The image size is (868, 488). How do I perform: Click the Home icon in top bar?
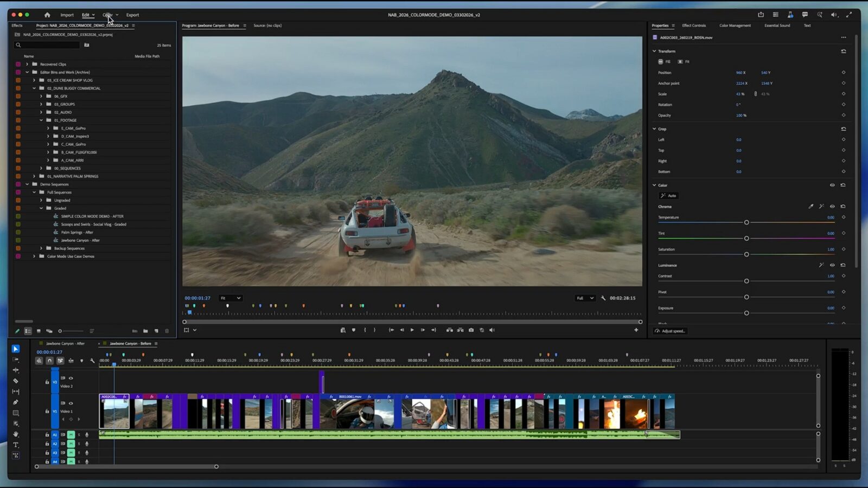[x=47, y=15]
